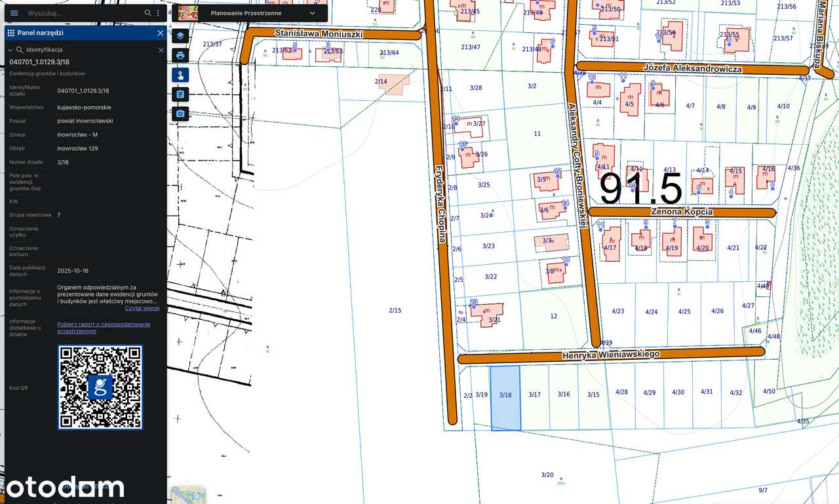Toggle the identification pointer tool

pos(180,75)
